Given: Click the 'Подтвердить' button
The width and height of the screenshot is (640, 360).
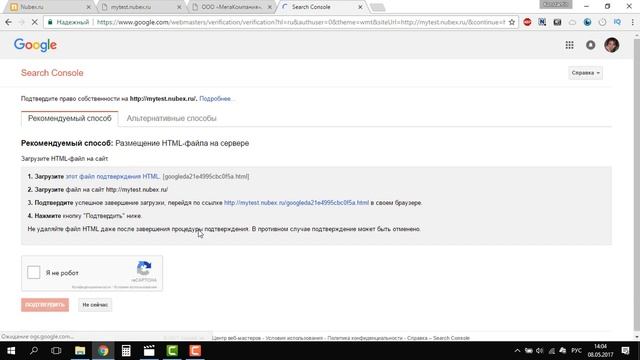Looking at the screenshot, I should (x=45, y=304).
